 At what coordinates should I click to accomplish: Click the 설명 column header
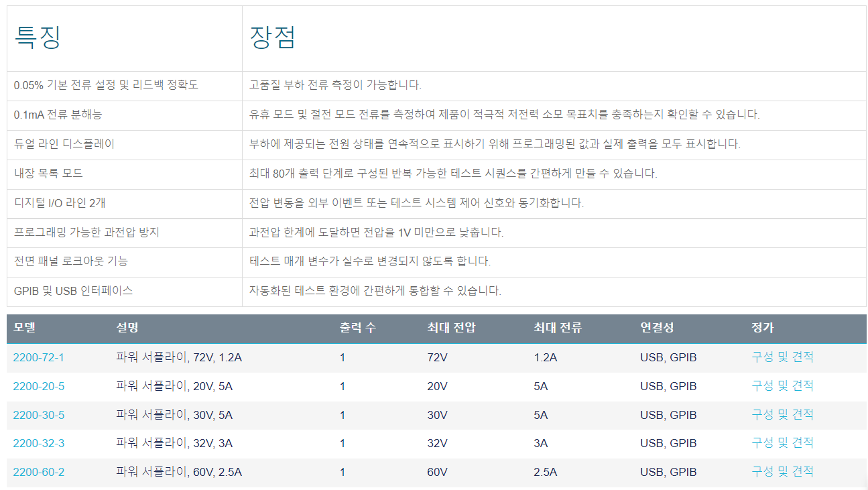[127, 328]
